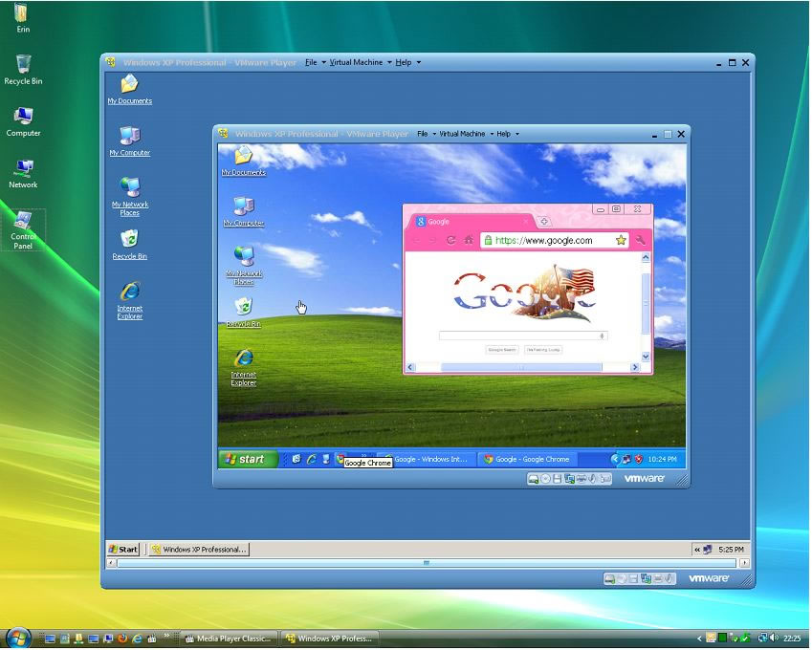Screen dimensions: 812x650
Task: Click the green padlock in the address bar
Action: (x=488, y=240)
